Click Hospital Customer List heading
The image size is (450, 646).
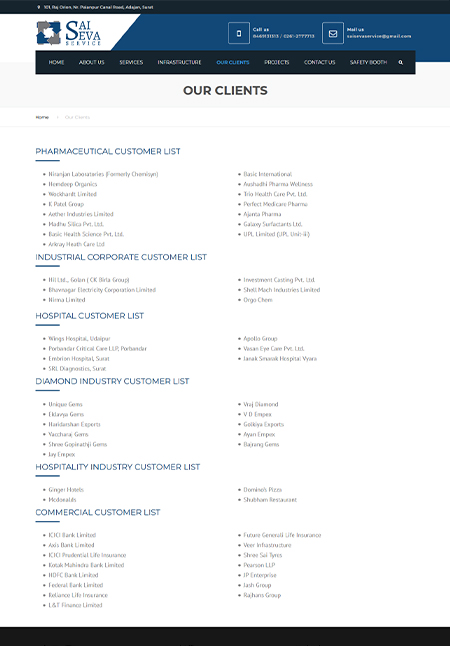(x=89, y=316)
